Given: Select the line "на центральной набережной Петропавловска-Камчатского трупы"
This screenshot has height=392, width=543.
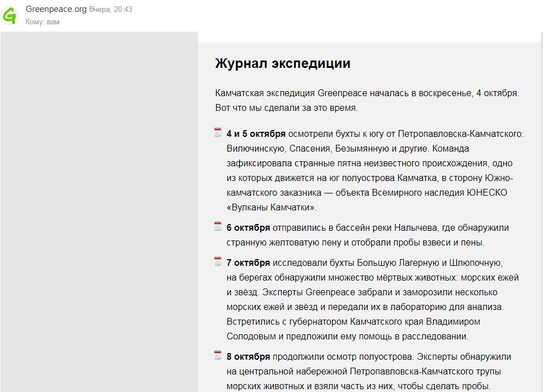Looking at the screenshot, I should [364, 371].
